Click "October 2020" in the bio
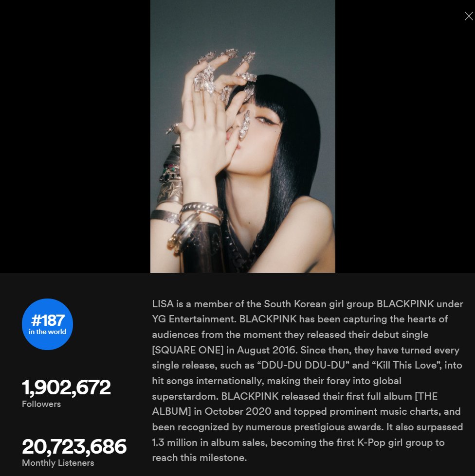475x476 pixels. click(238, 411)
